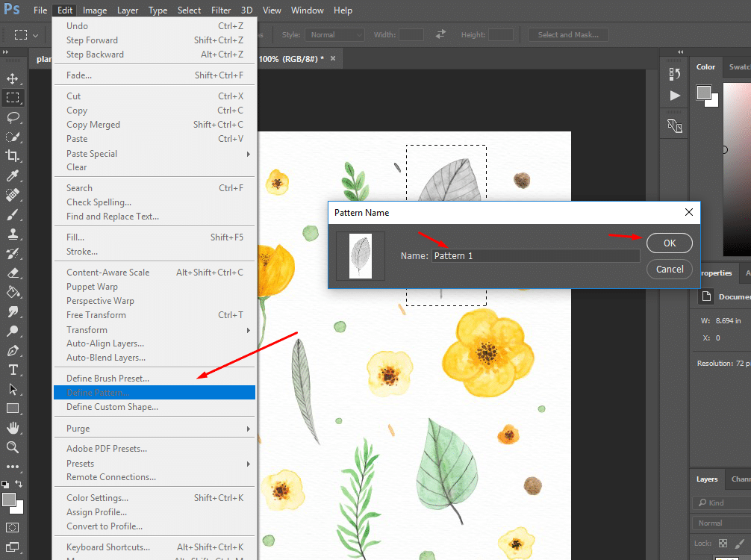Cancel the Pattern Name dialog
751x560 pixels.
click(669, 269)
